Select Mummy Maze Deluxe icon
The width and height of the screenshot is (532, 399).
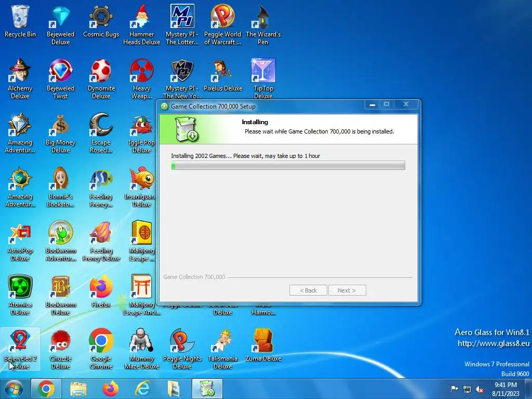[x=141, y=349]
